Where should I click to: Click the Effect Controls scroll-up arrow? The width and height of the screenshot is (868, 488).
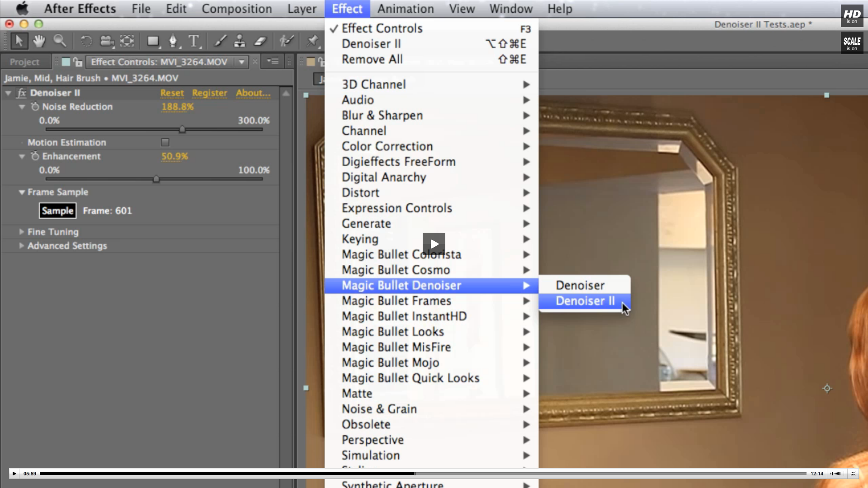pyautogui.click(x=286, y=94)
